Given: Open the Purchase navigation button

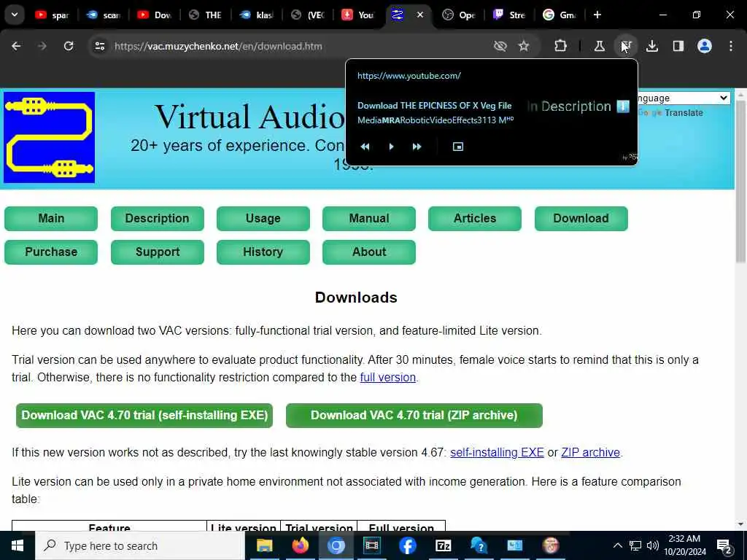Looking at the screenshot, I should [51, 252].
